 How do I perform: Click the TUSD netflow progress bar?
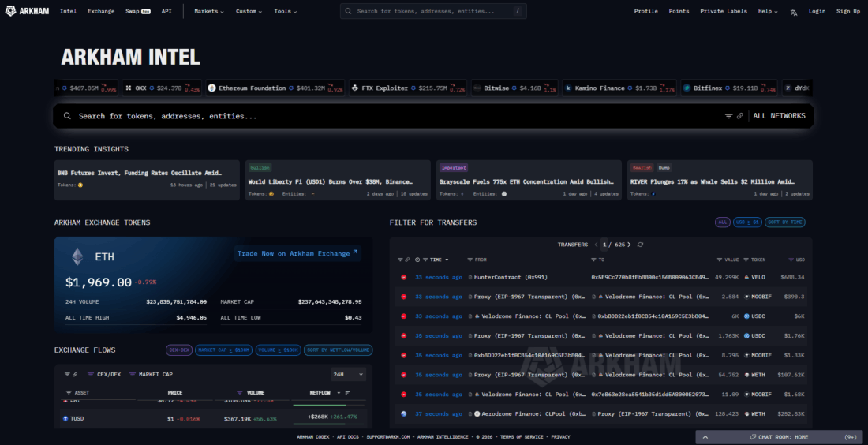tap(329, 424)
